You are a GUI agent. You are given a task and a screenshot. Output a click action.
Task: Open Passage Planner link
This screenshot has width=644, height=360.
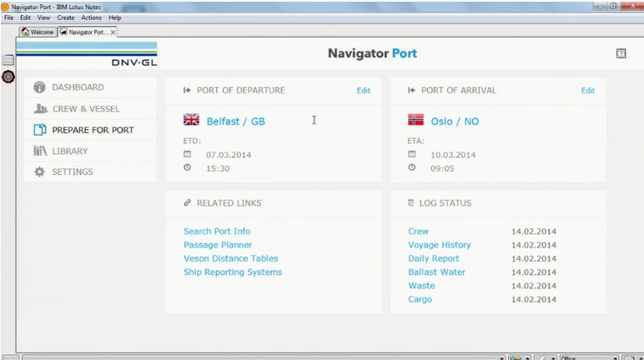pyautogui.click(x=218, y=245)
